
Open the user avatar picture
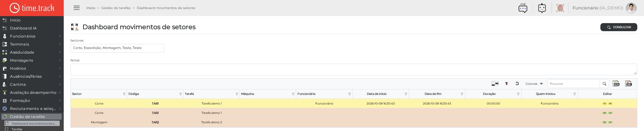pos(631,8)
